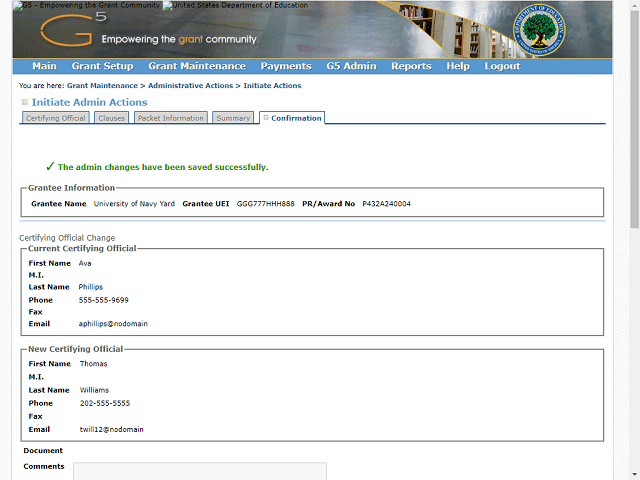Click the icon beside Initiate Admin Actions heading
Screen dimensions: 640x480
25,102
